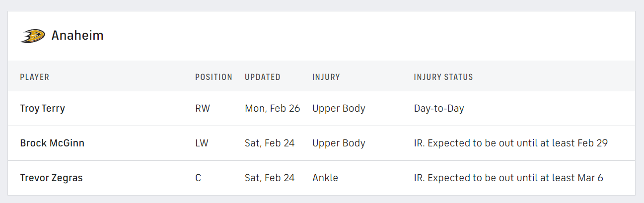Screen dimensions: 644x203
Task: Open Trevor Zegras's player page
Action: point(51,178)
